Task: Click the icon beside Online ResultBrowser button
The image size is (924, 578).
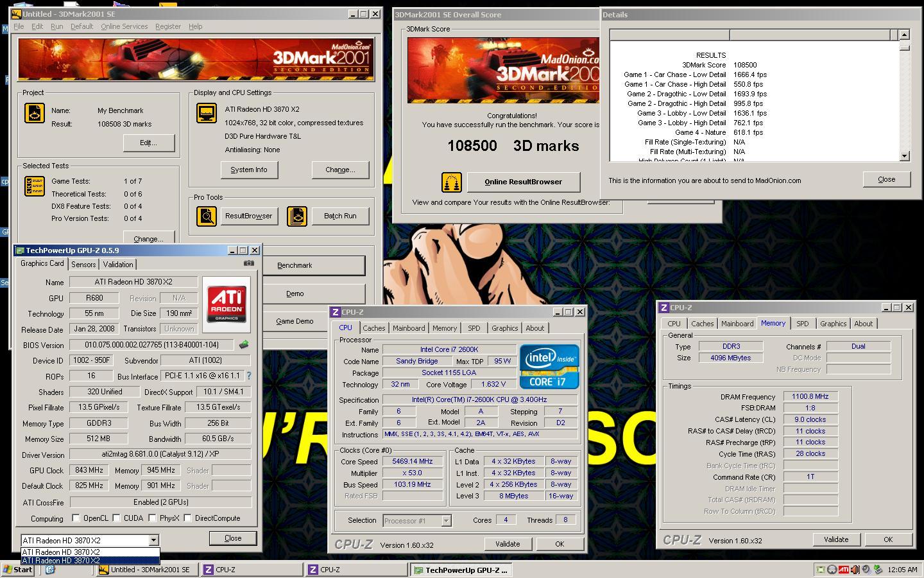Action: 452,182
